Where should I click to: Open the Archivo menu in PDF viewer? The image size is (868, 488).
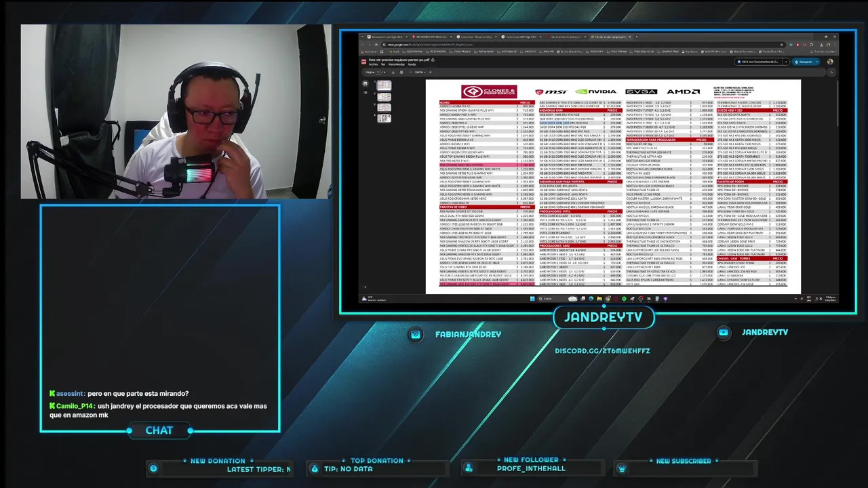(374, 64)
